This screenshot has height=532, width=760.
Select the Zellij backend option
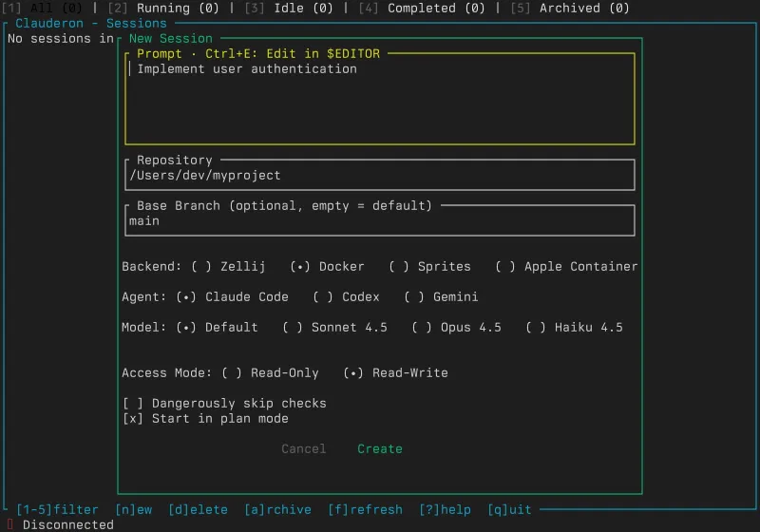coord(228,267)
